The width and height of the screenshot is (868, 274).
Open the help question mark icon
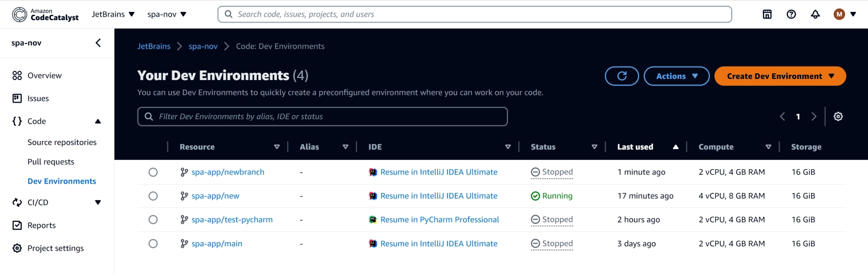point(791,14)
